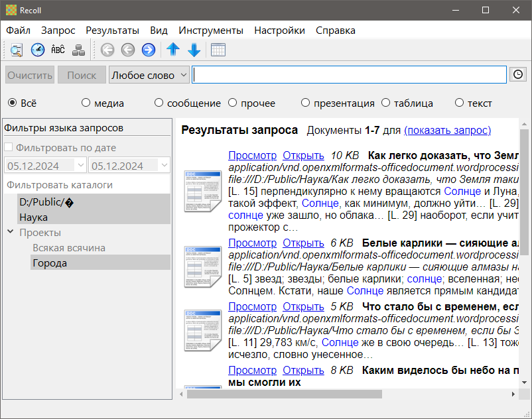Click the "показать запрос" link

447,130
